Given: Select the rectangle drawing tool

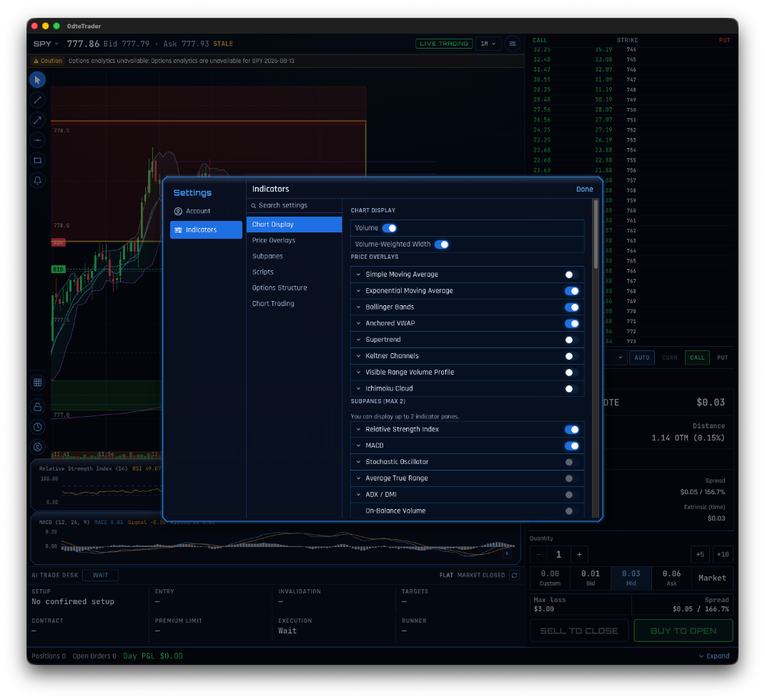Looking at the screenshot, I should click(x=38, y=160).
